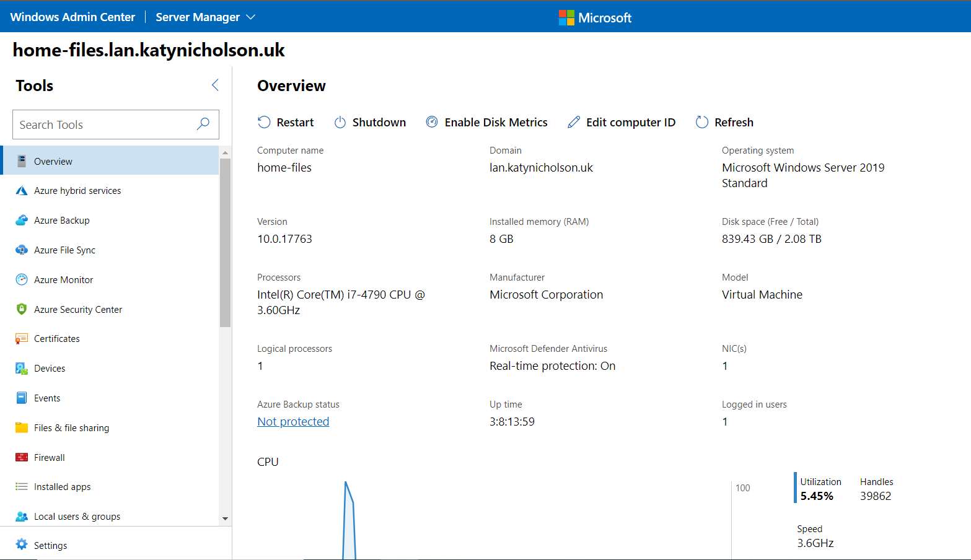Open the Firewall tool icon in the sidebar
The width and height of the screenshot is (971, 560).
tap(22, 457)
